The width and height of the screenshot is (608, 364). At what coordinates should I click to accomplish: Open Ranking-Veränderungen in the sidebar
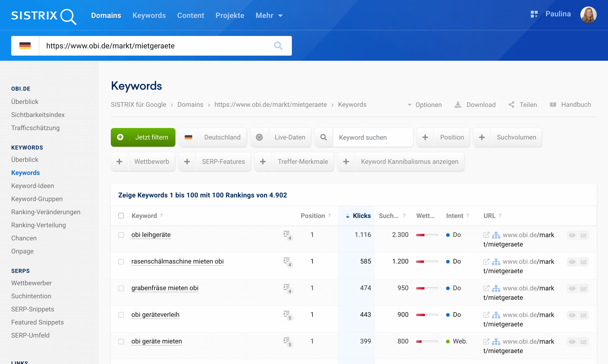pos(46,212)
